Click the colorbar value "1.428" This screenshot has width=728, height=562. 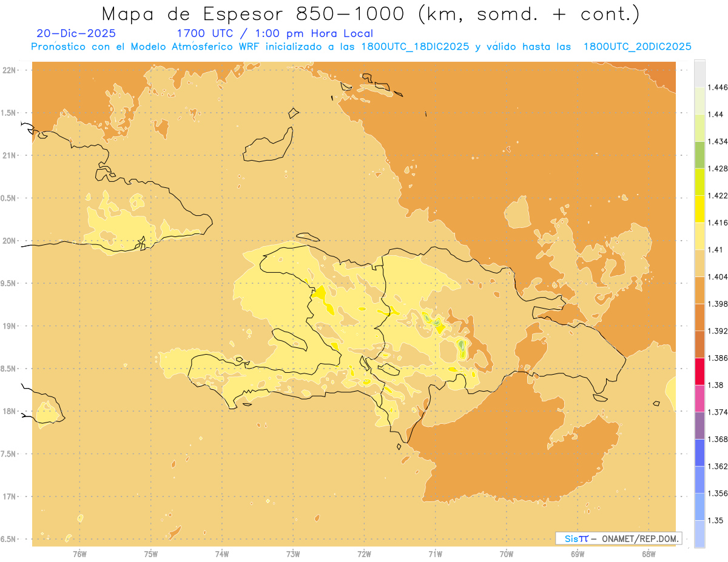pyautogui.click(x=719, y=169)
